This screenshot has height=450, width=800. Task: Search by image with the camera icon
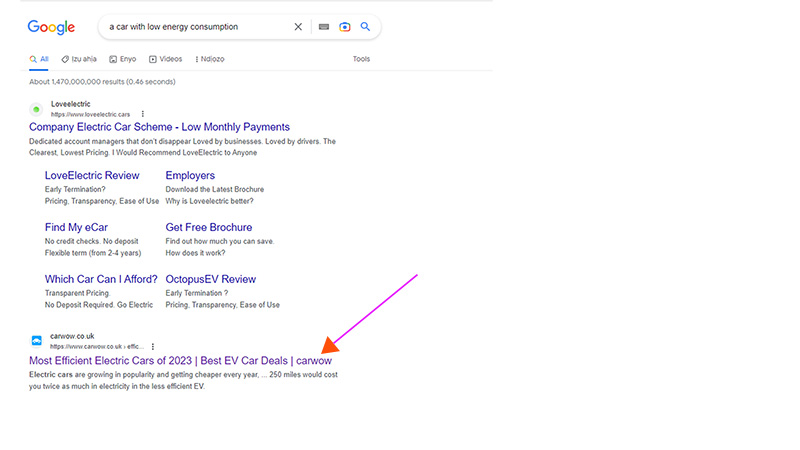(345, 27)
